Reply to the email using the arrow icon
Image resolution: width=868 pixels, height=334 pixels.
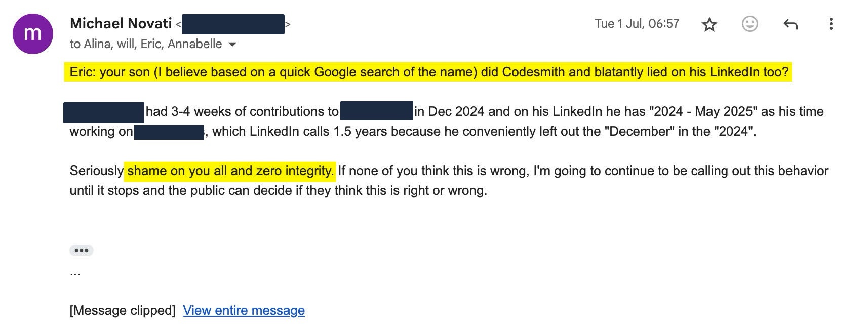click(790, 24)
